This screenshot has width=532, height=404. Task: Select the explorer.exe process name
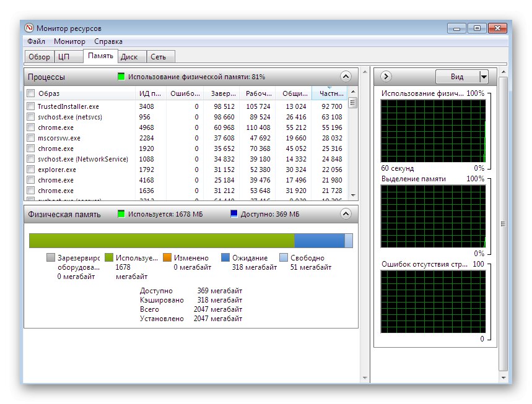point(57,170)
